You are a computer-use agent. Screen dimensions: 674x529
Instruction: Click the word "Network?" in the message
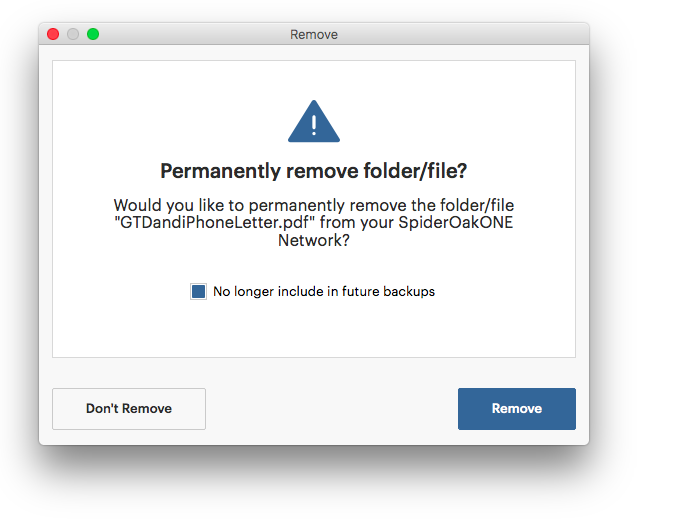[x=314, y=240]
